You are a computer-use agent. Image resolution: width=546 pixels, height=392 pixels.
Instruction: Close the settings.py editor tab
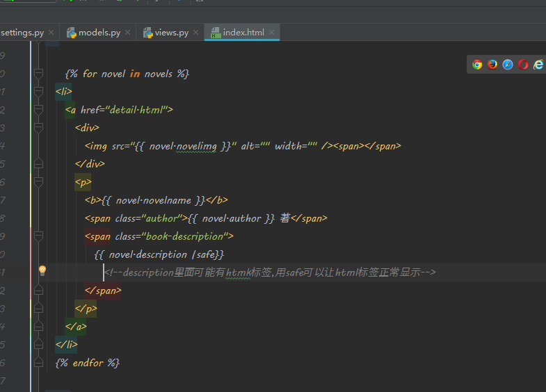(x=51, y=33)
